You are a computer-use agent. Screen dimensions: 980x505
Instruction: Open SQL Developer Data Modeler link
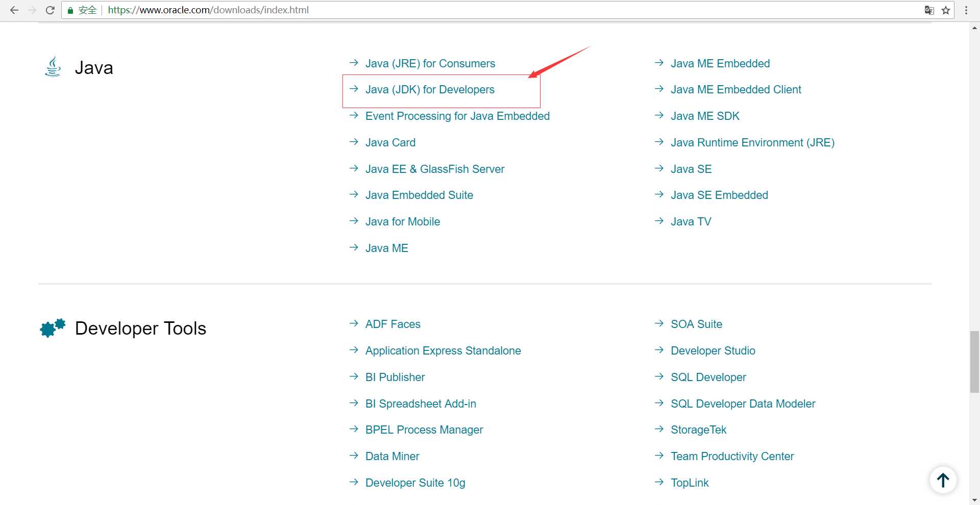[743, 404]
